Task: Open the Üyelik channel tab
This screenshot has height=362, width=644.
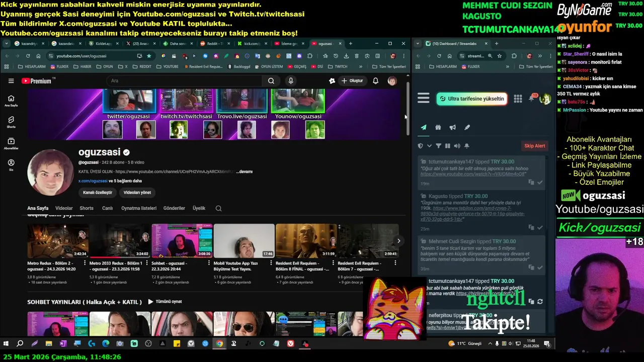Action: [199, 208]
